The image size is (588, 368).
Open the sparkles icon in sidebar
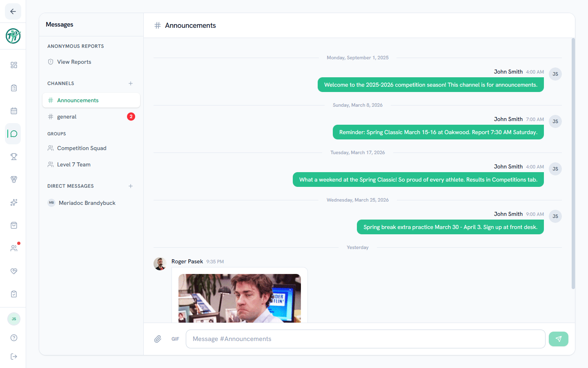pyautogui.click(x=14, y=202)
